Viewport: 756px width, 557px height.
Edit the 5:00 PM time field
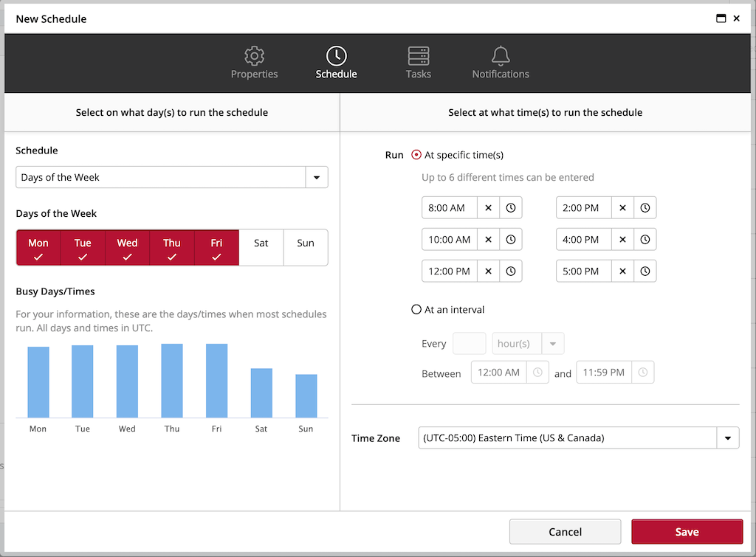tap(584, 271)
